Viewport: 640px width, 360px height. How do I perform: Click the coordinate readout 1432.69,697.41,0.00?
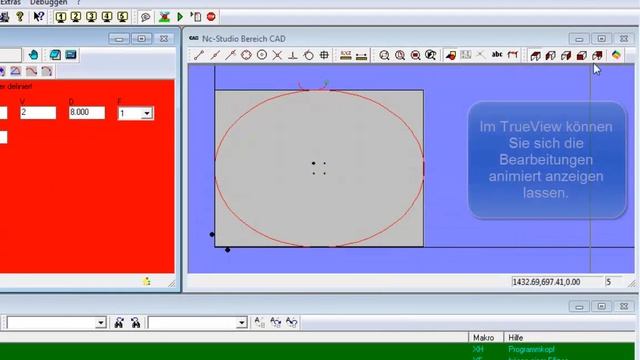[547, 282]
